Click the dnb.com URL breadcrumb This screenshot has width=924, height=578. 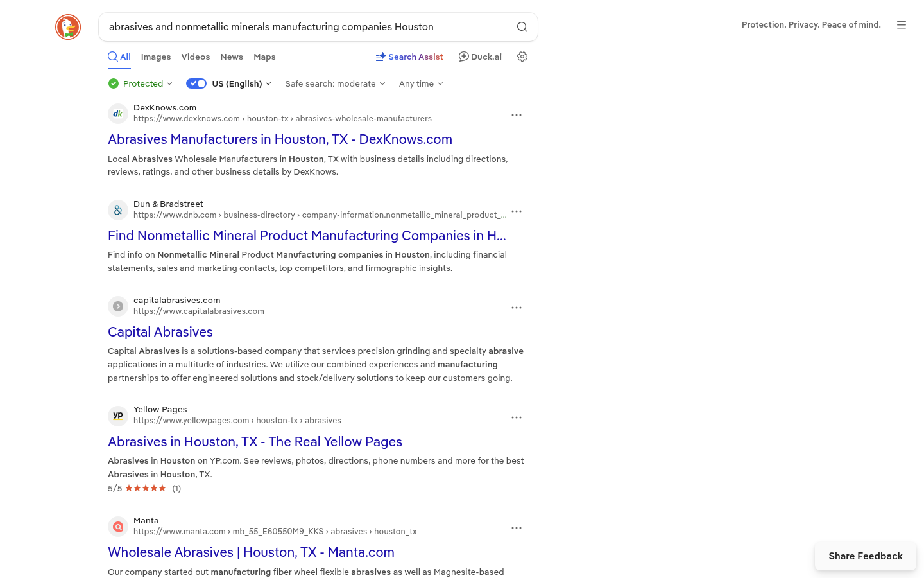(320, 215)
